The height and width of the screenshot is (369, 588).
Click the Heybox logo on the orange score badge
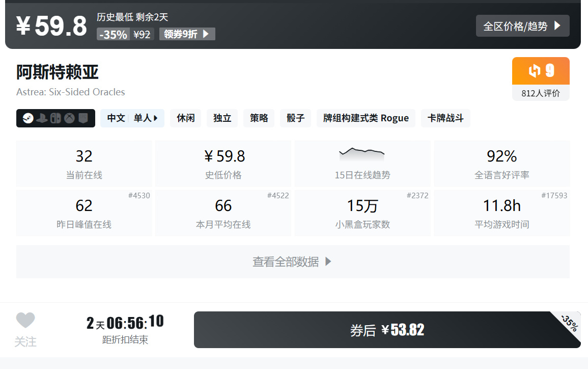tap(535, 70)
